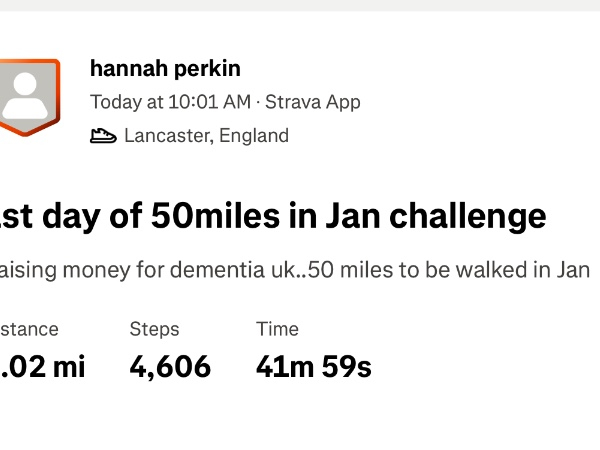Select the 41m 59s time value
Screen dimensions: 600x450
tap(313, 367)
